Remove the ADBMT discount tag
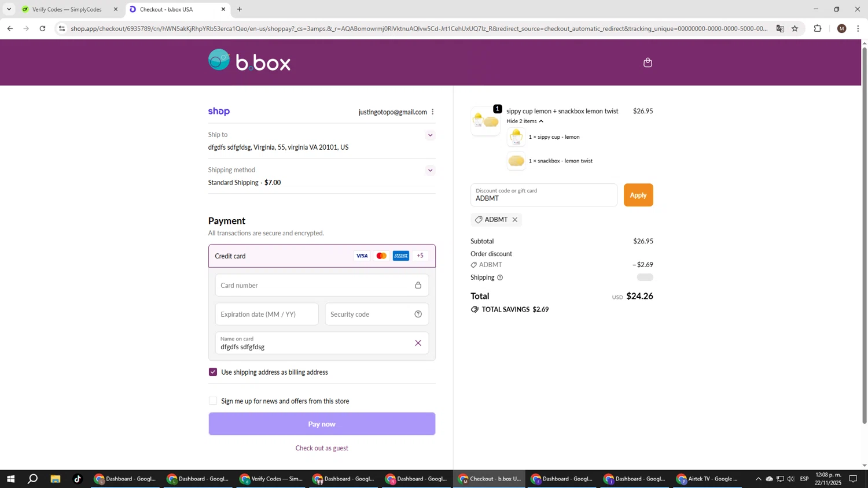 [x=514, y=220]
